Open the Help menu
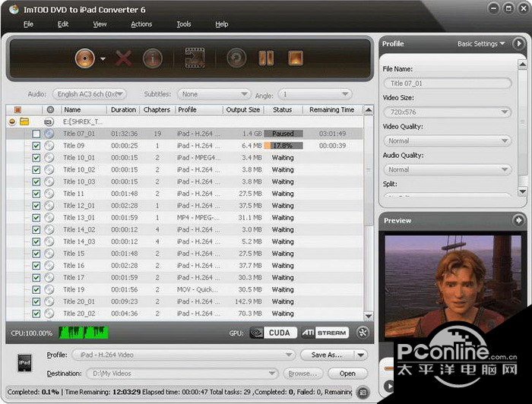This screenshot has height=404, width=532. [222, 24]
